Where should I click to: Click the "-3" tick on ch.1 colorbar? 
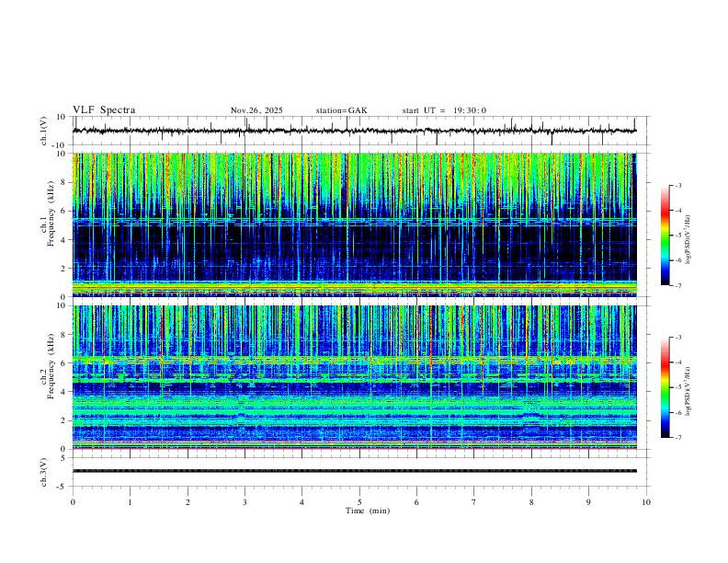(677, 186)
